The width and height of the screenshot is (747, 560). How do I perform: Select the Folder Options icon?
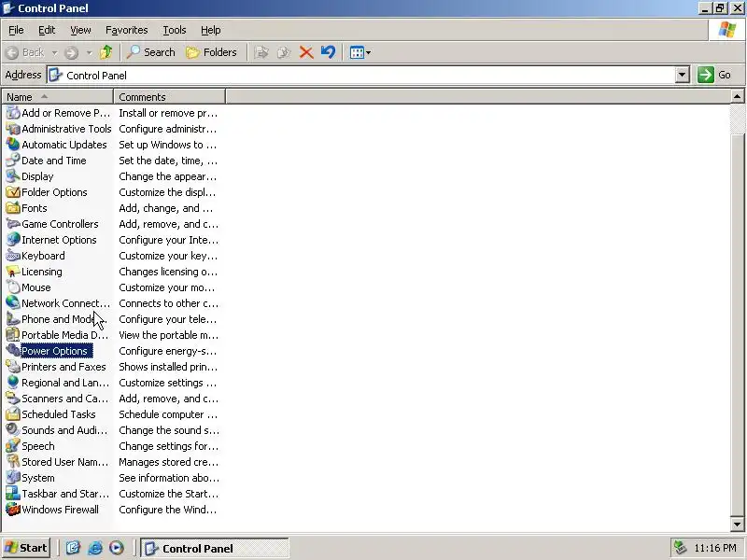[13, 192]
